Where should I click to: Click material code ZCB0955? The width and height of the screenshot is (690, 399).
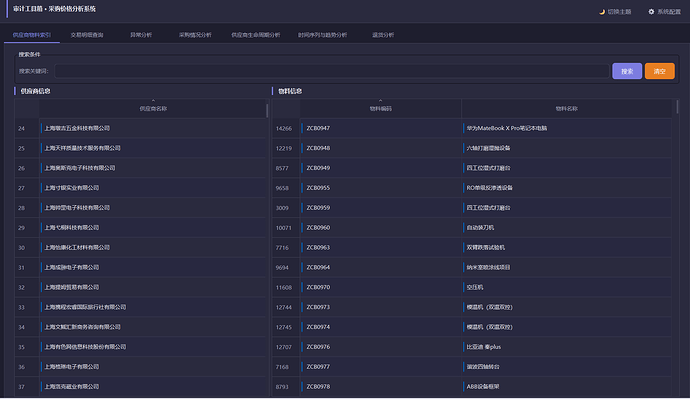(x=318, y=188)
